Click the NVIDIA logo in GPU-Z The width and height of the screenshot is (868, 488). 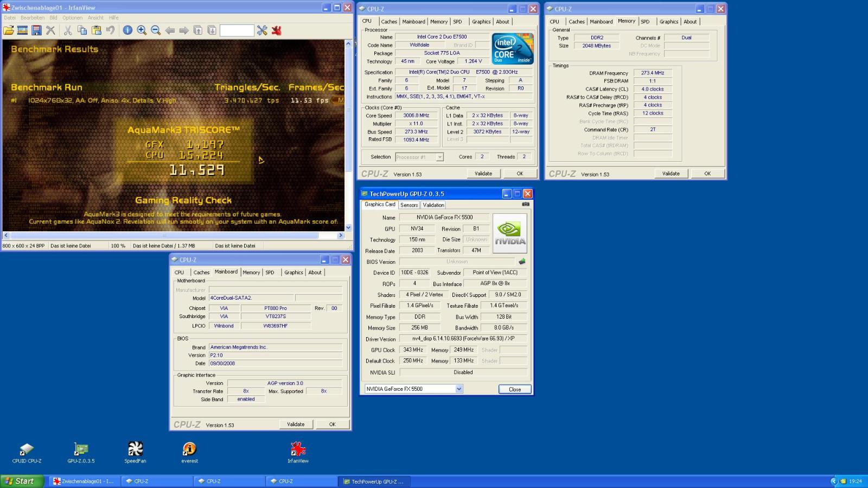pyautogui.click(x=510, y=233)
